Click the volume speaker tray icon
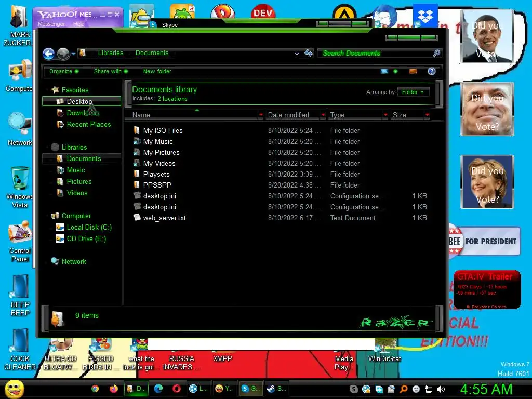Viewport: 532px width, 399px height. pyautogui.click(x=441, y=389)
